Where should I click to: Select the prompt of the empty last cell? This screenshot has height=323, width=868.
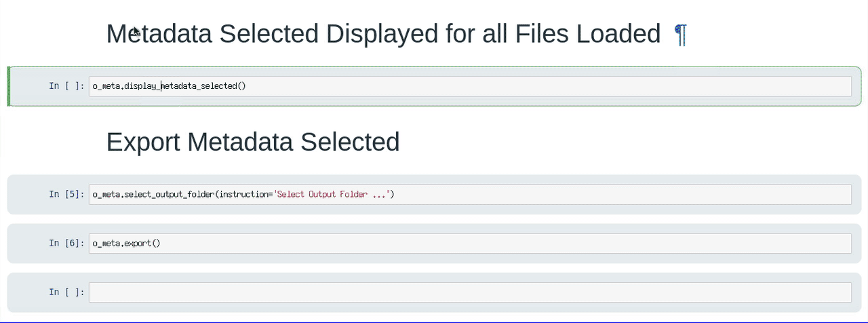[x=66, y=292]
